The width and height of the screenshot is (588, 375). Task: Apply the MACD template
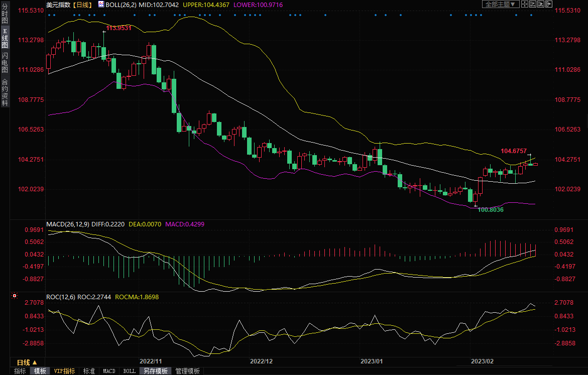(x=109, y=371)
